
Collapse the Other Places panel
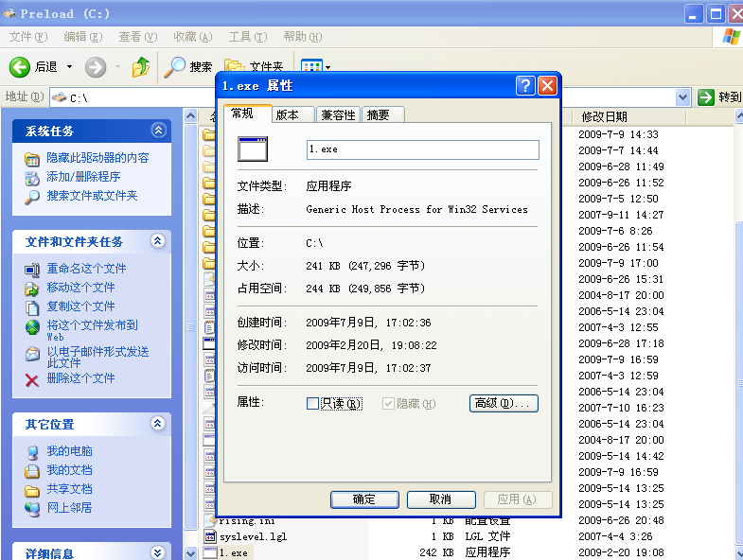[x=158, y=423]
